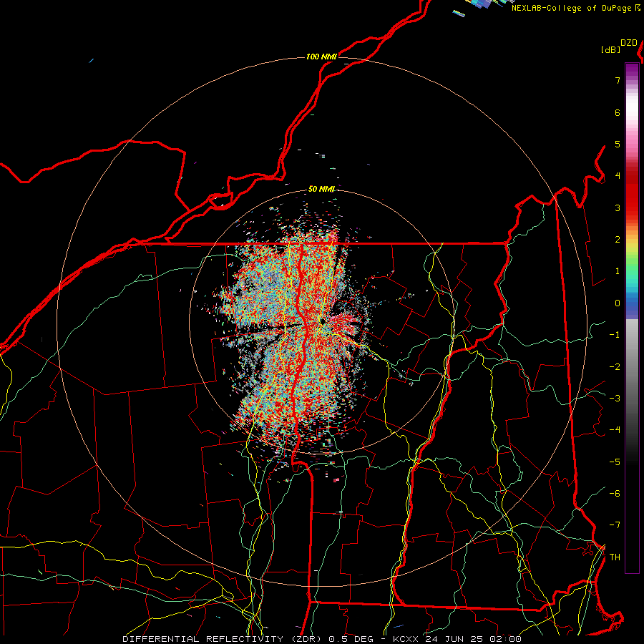This screenshot has height=644, width=644.
Task: Click the ZDR color scale bar
Action: coord(632,318)
